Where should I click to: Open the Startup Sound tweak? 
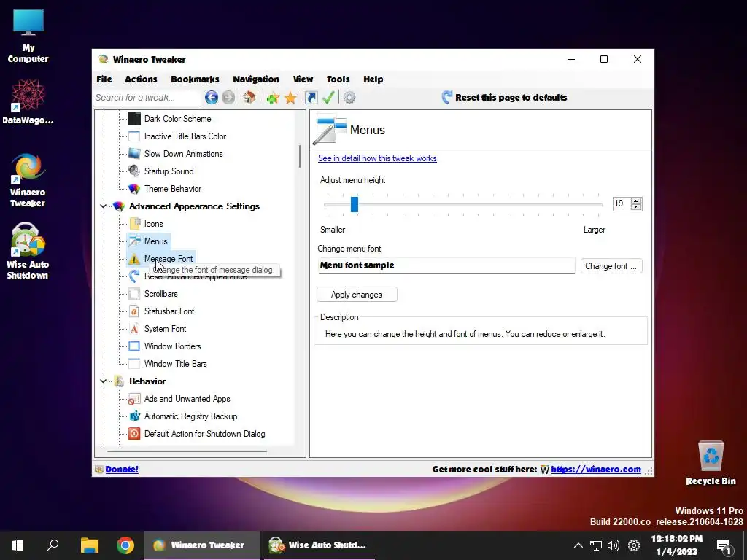click(169, 171)
